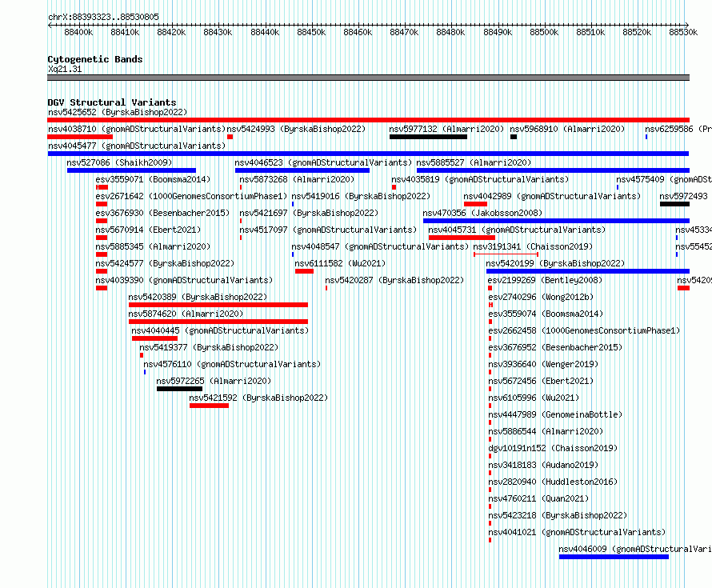Click nsv5968910 (Almarri2020) label
The height and width of the screenshot is (588, 712).
[x=567, y=129]
